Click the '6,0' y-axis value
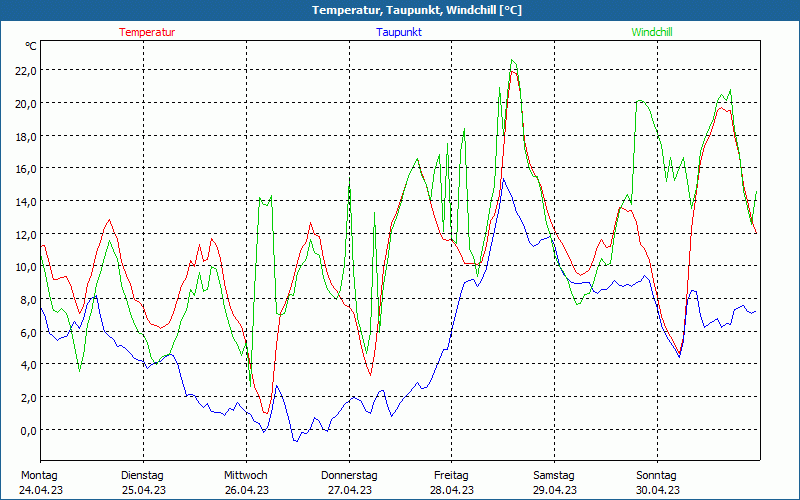The height and width of the screenshot is (500, 800). (x=28, y=333)
